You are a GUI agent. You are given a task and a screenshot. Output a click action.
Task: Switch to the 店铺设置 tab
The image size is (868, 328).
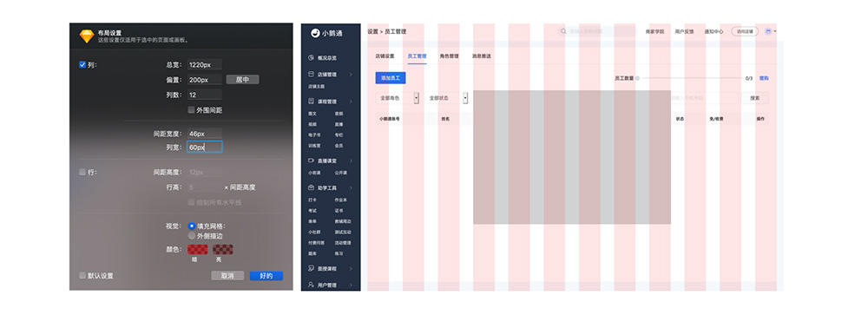coord(385,56)
